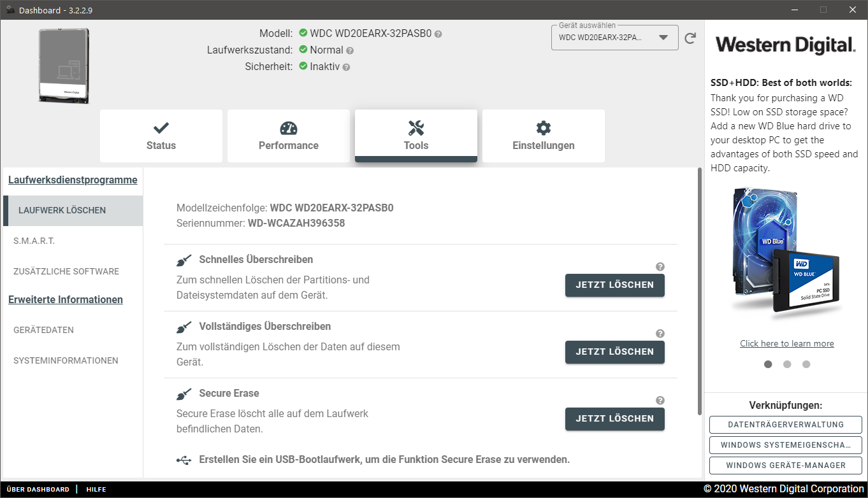The height and width of the screenshot is (498, 868).
Task: Click the serial number WD-WCAZAH396358
Action: click(x=296, y=224)
